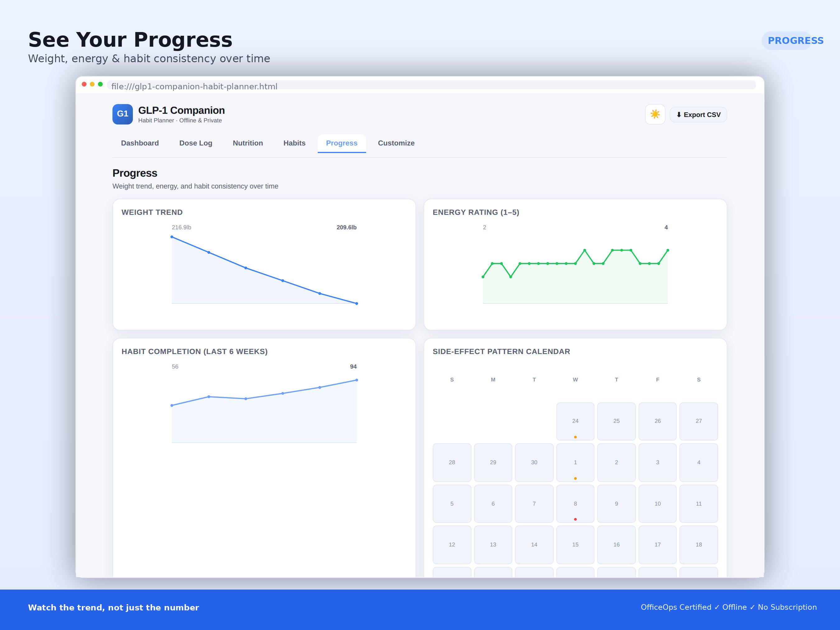Open the Dashboard tab
The image size is (840, 630).
point(140,143)
